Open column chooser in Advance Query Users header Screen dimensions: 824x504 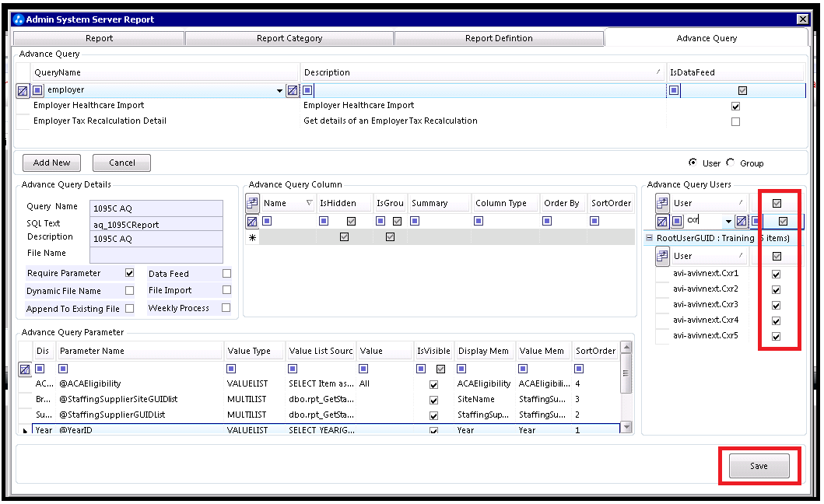point(662,203)
